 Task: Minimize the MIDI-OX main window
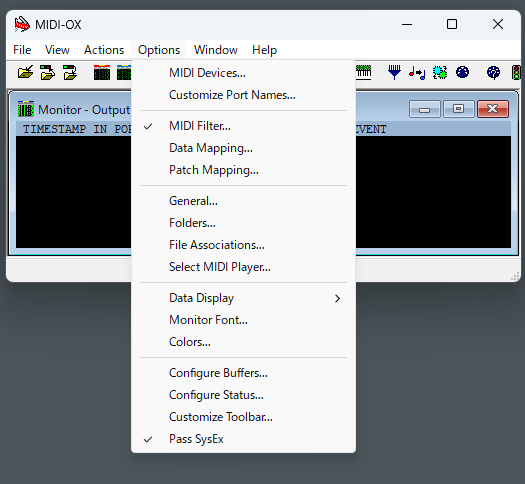tap(407, 24)
